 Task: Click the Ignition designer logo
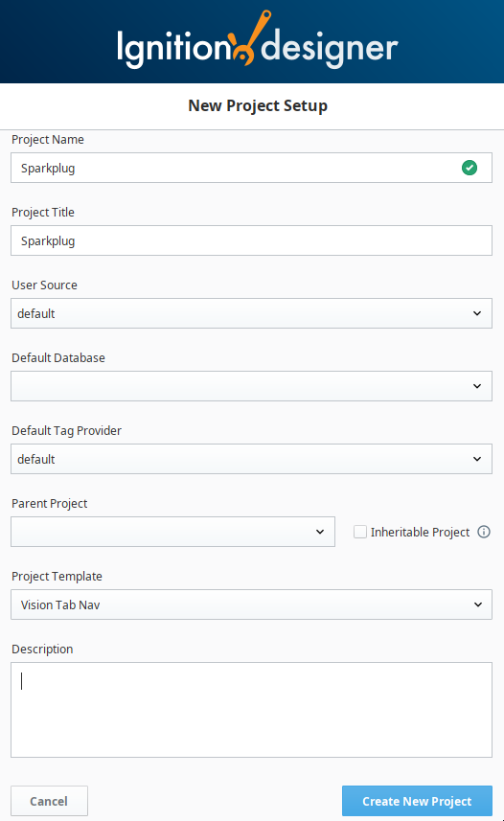[257, 41]
